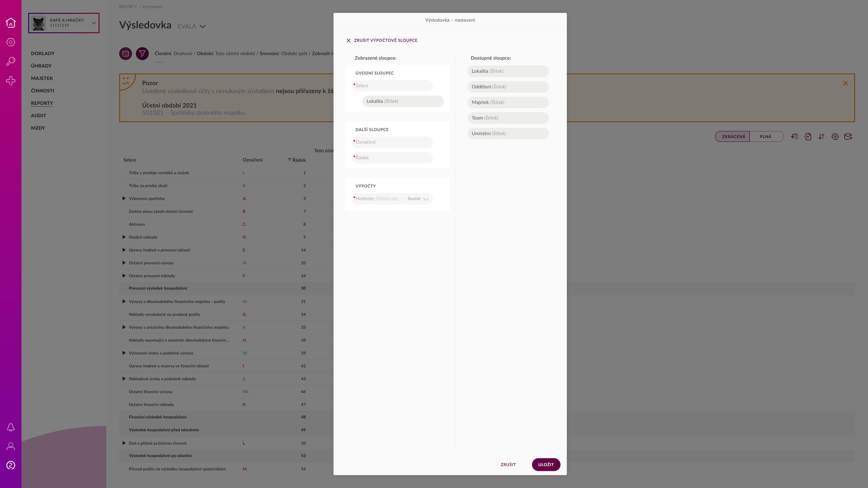Expand Daň z příjmů za běžnou činnost
This screenshot has height=488, width=868.
124,443
